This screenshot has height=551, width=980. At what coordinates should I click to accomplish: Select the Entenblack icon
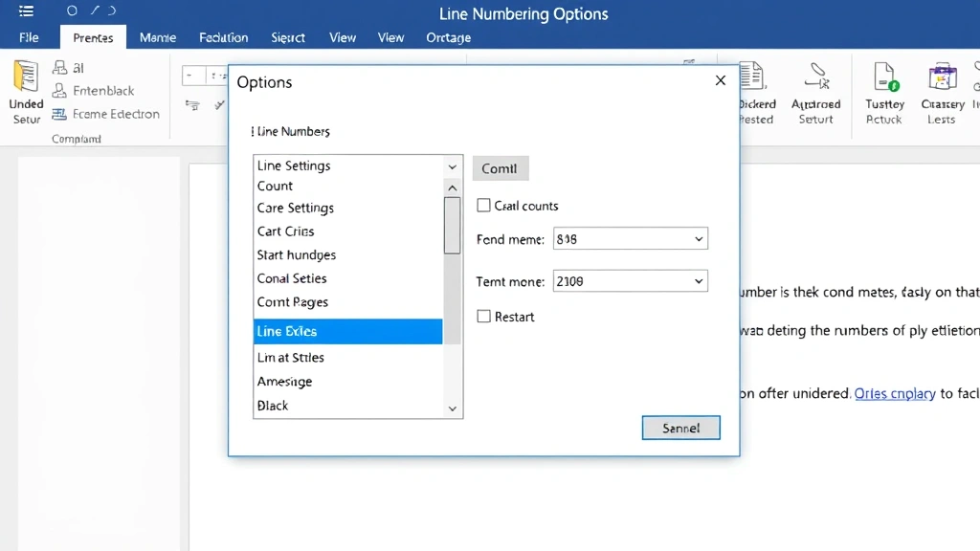(59, 90)
